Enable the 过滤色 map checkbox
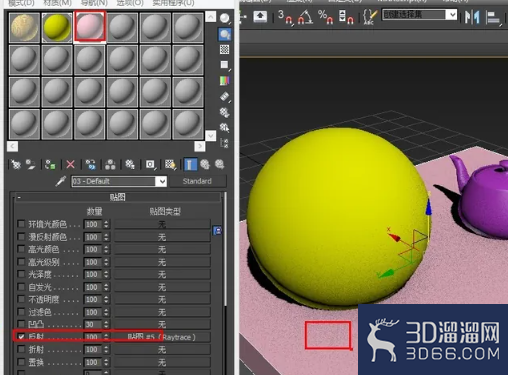 pos(21,312)
